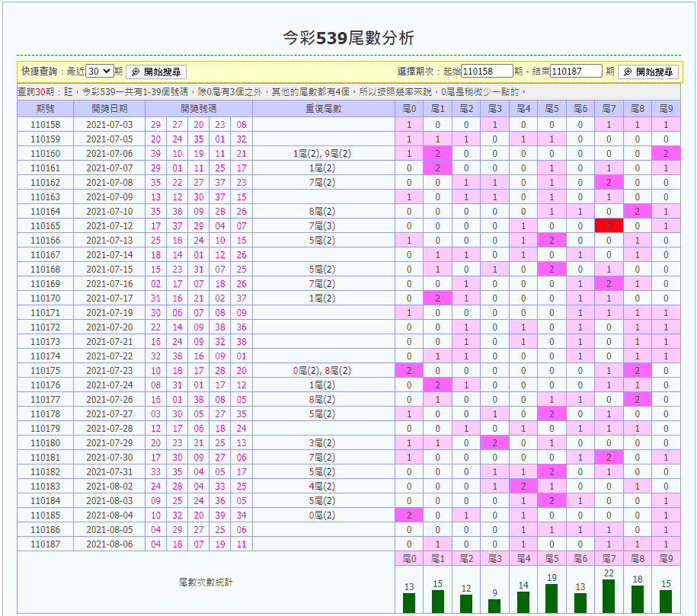
Task: Click repeat text 0尾(2) in row 110185
Action: pos(322,515)
